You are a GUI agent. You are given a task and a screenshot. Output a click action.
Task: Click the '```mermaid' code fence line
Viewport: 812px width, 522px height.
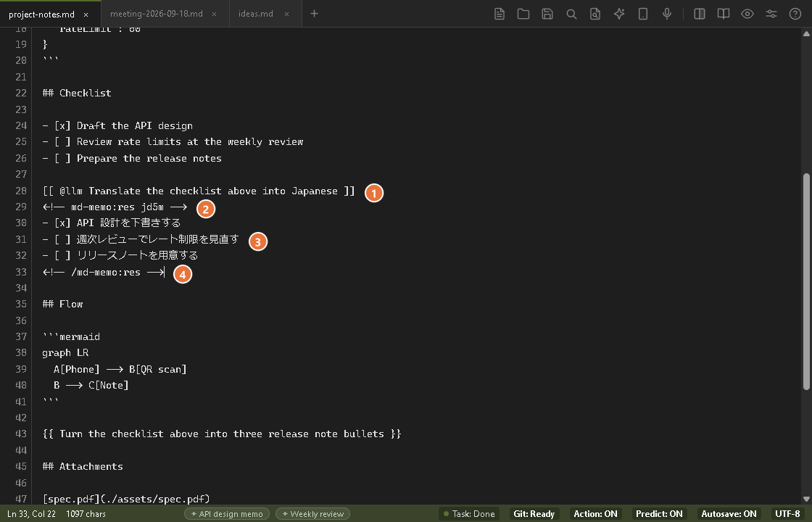[x=72, y=336]
